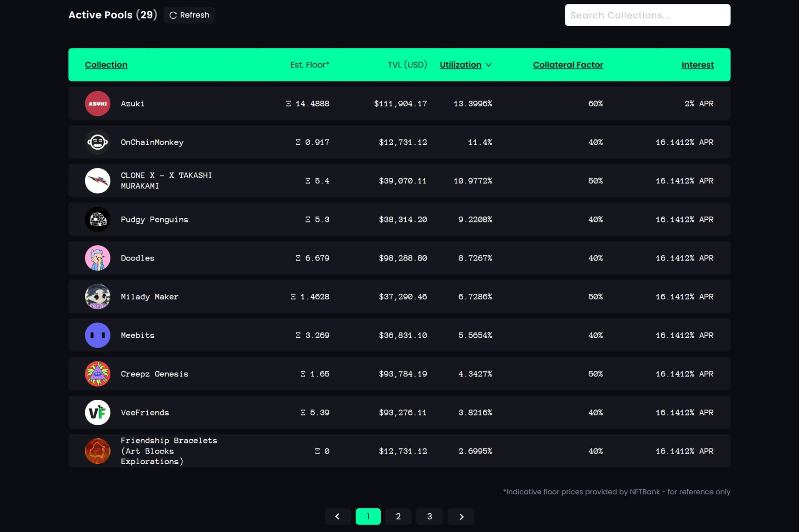This screenshot has width=799, height=532.
Task: Refresh the active pools list
Action: point(189,15)
